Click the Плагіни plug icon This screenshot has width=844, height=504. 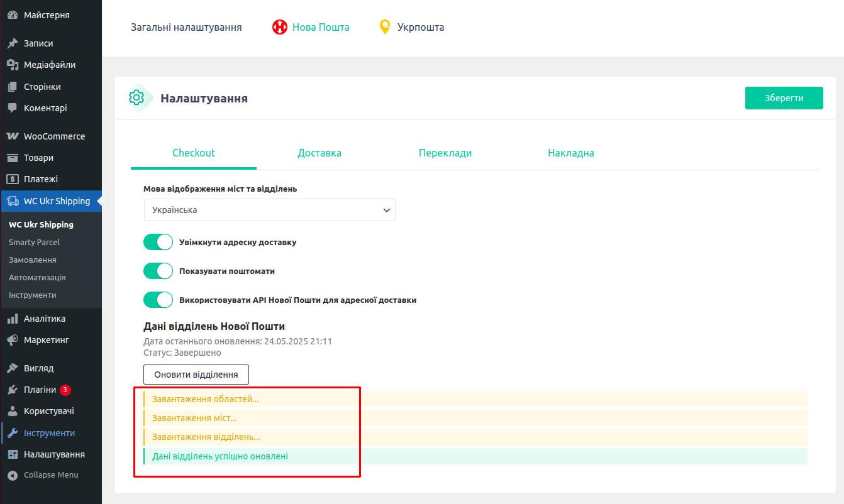tap(13, 390)
